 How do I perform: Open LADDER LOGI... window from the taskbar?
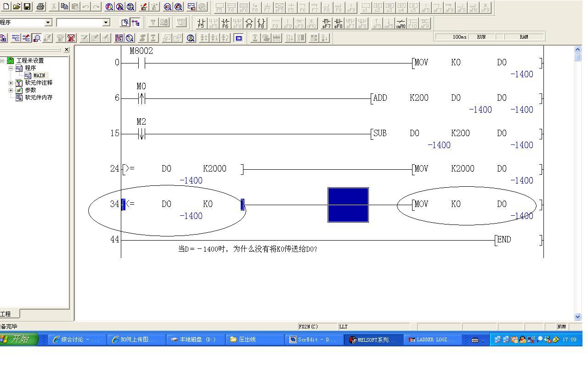432,339
